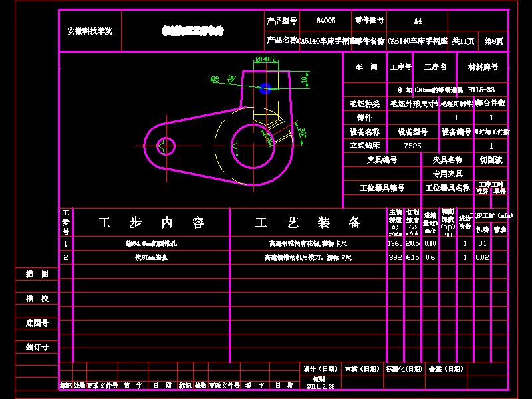Select the 设计(日期) cell
This screenshot has width=532, height=399.
click(x=321, y=369)
